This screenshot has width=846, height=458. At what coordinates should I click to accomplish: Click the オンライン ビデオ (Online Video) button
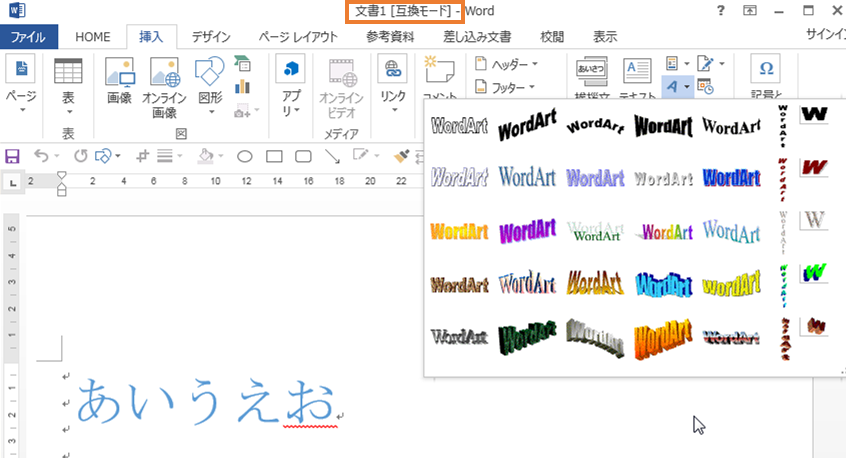[x=341, y=87]
